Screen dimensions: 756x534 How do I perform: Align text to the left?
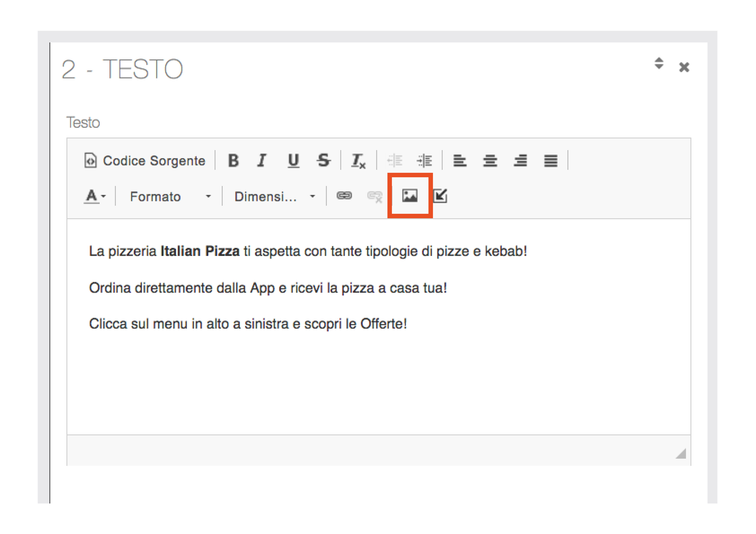click(460, 161)
